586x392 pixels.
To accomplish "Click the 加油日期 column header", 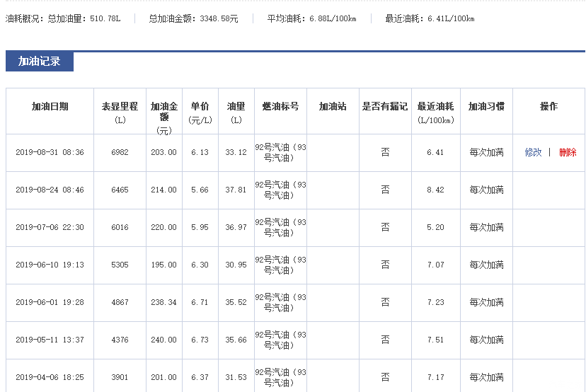I will point(50,106).
